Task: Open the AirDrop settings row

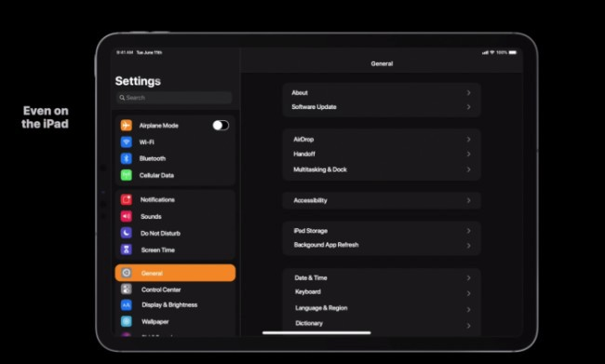Action: tap(382, 140)
